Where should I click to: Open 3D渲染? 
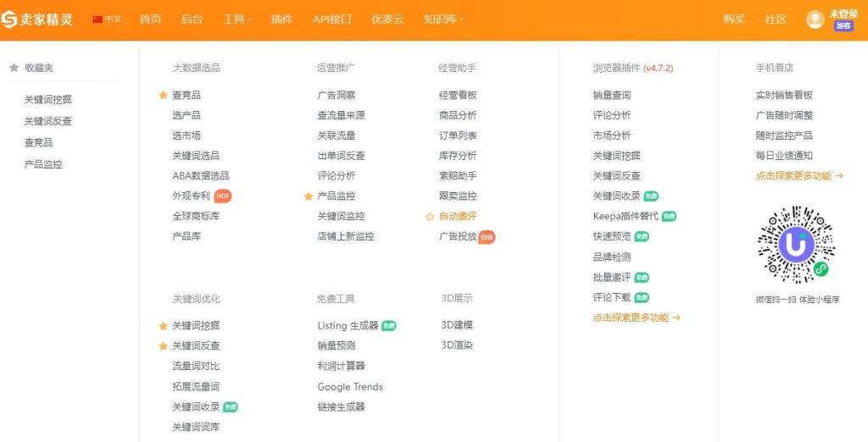click(457, 345)
